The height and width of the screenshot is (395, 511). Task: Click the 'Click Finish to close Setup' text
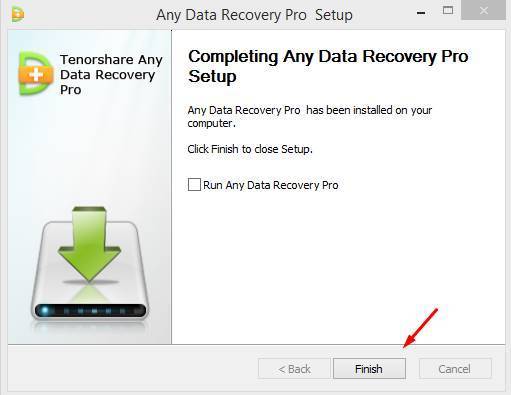coord(250,149)
